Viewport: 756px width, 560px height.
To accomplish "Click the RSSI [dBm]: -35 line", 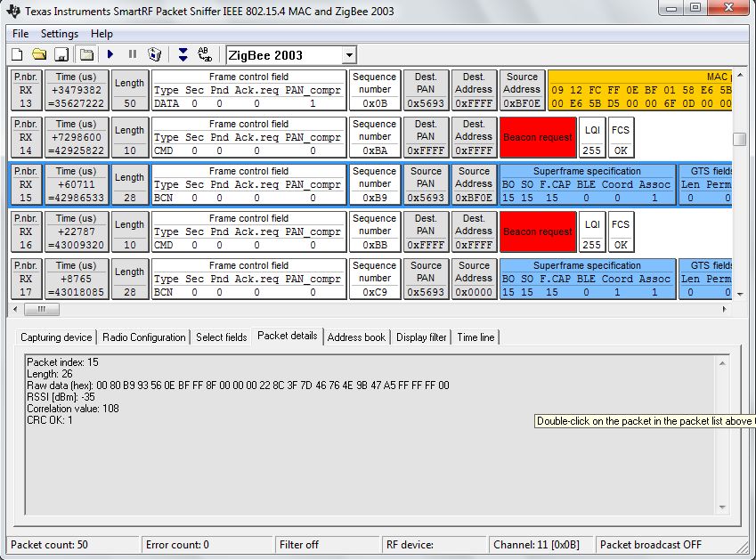I will pos(61,397).
